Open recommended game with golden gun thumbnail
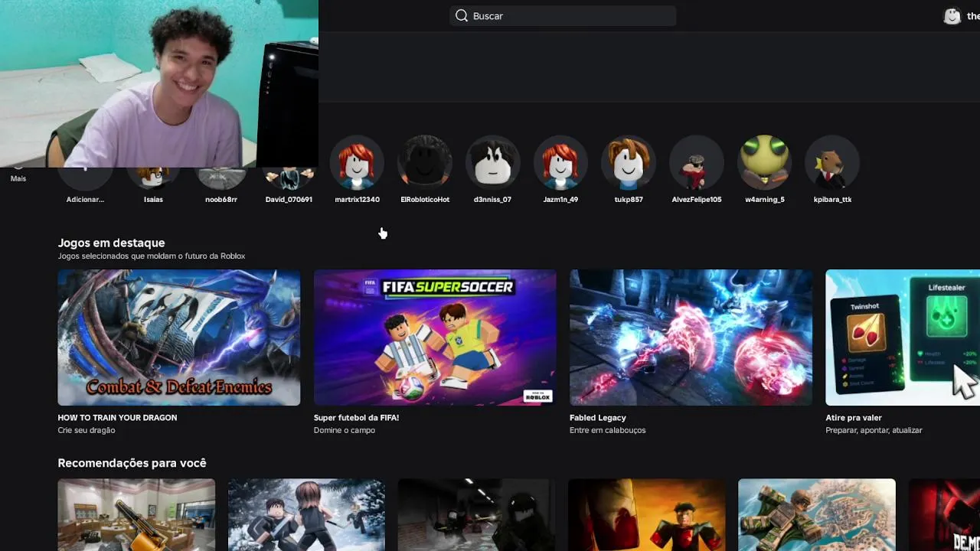Image resolution: width=980 pixels, height=551 pixels. coord(136,515)
